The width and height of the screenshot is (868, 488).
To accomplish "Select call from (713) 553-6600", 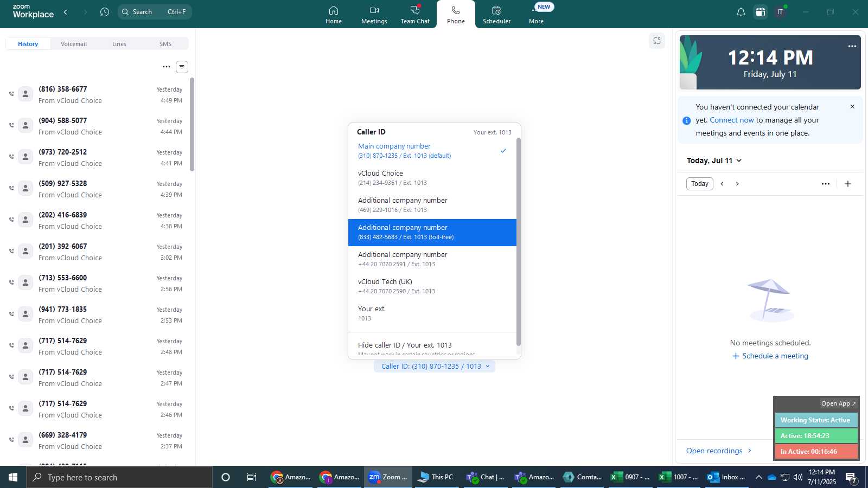I will pyautogui.click(x=97, y=283).
